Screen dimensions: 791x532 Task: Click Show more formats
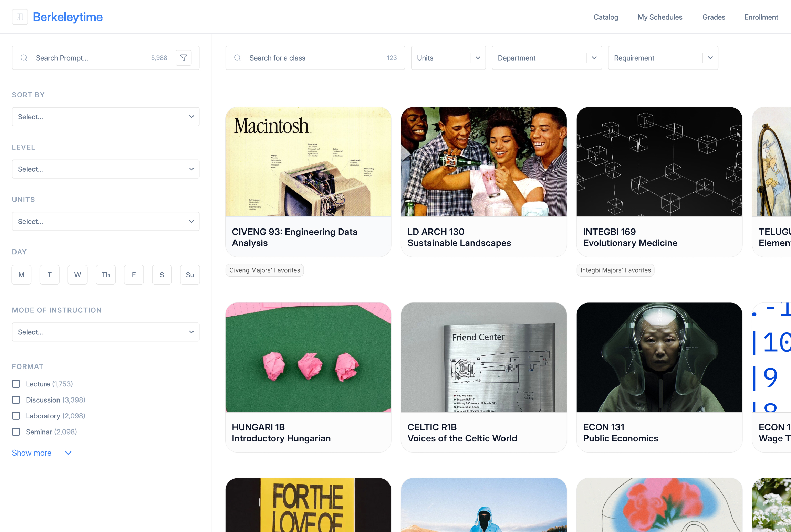pos(42,453)
